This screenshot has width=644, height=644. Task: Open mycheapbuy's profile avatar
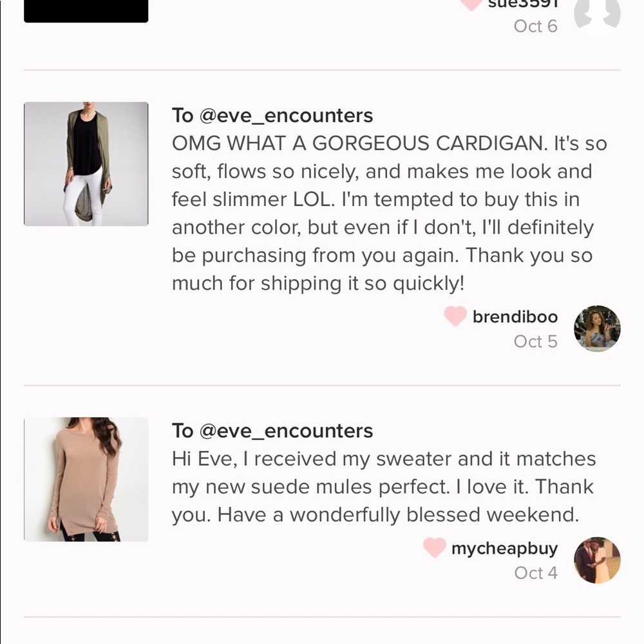pyautogui.click(x=597, y=560)
